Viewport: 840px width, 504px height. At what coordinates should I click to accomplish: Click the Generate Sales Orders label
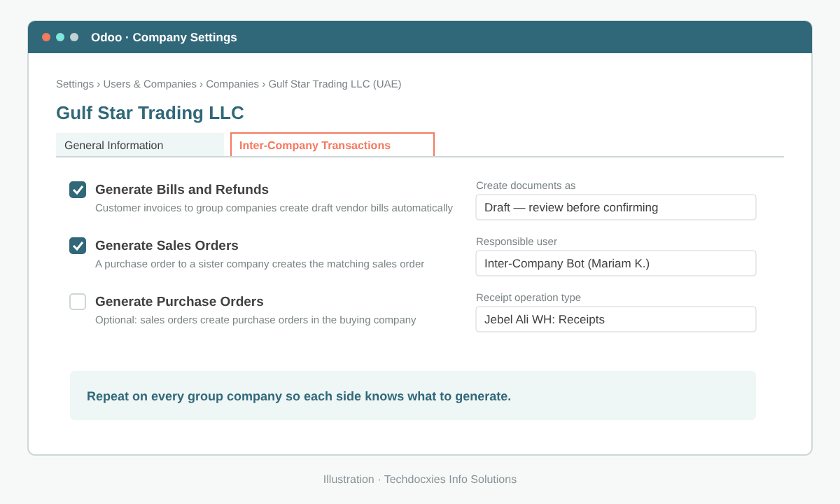167,246
